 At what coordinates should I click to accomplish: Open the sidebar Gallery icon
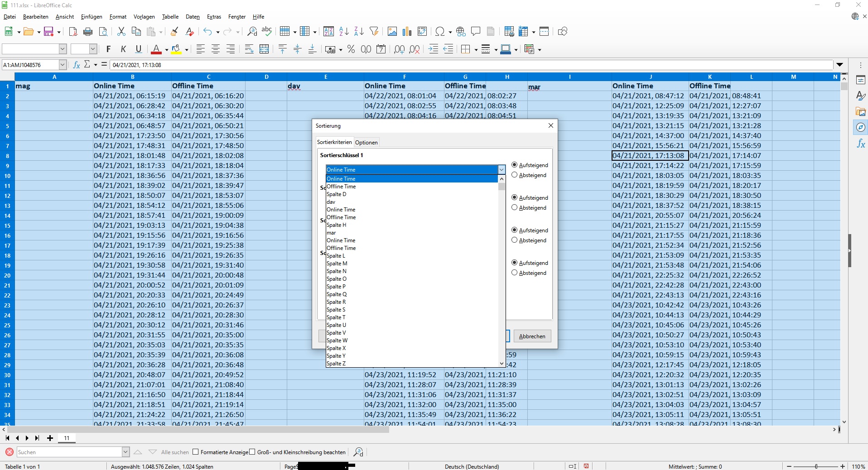coord(861,111)
